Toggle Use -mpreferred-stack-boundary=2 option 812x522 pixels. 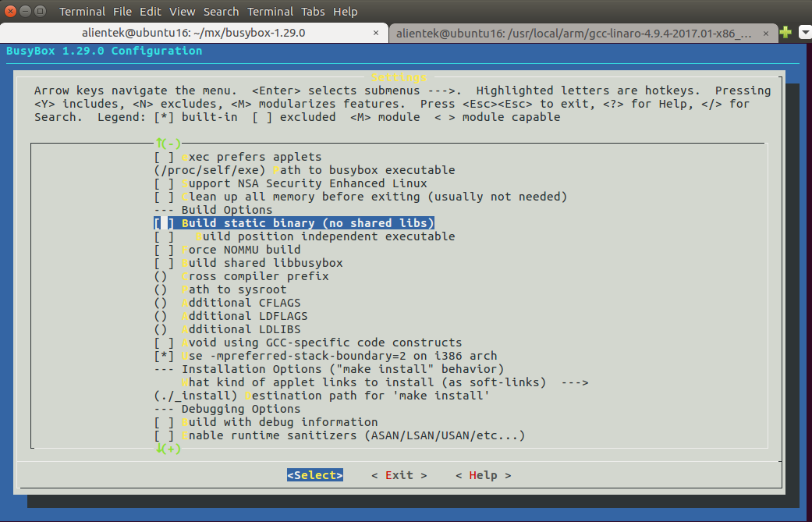[x=326, y=356]
